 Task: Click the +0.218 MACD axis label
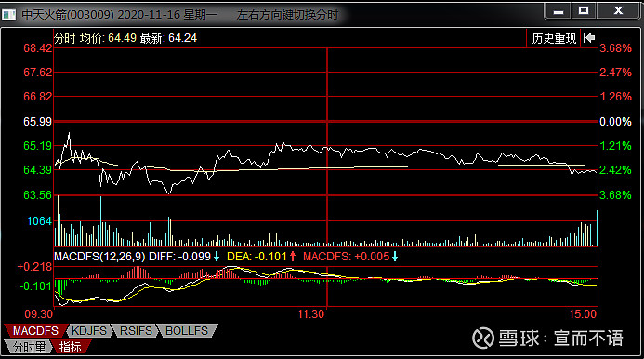tap(35, 267)
